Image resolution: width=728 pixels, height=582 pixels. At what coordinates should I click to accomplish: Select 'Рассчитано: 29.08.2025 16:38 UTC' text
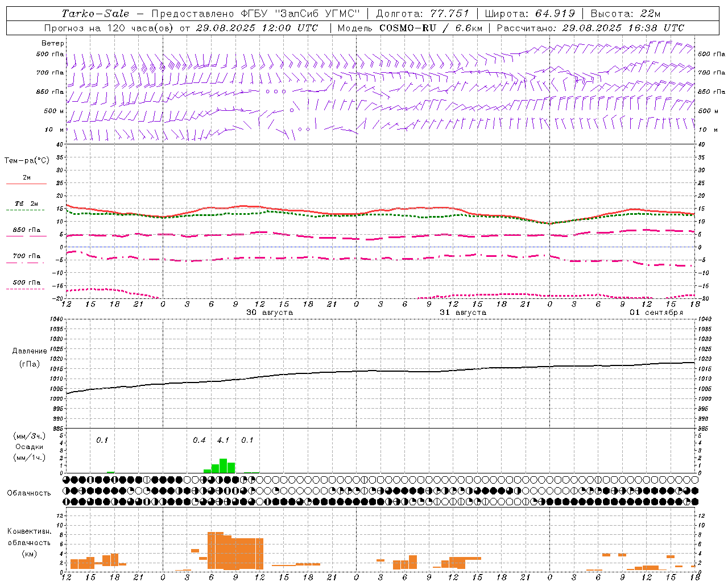pyautogui.click(x=590, y=28)
